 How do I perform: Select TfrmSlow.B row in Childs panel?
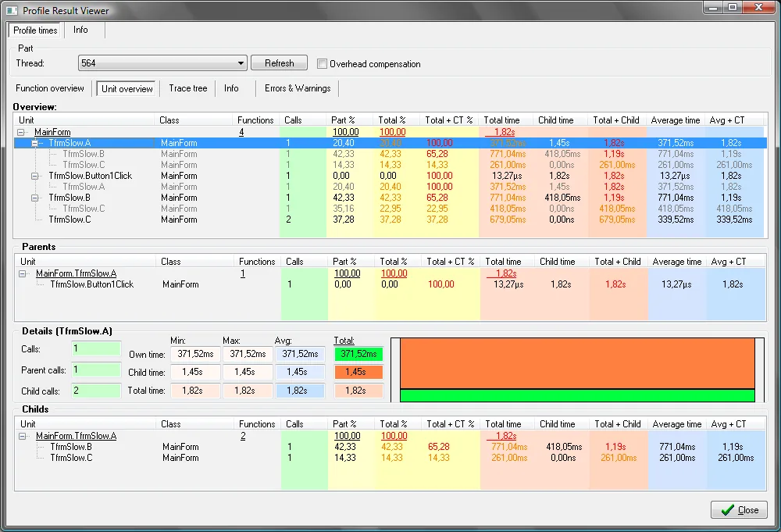click(x=390, y=447)
